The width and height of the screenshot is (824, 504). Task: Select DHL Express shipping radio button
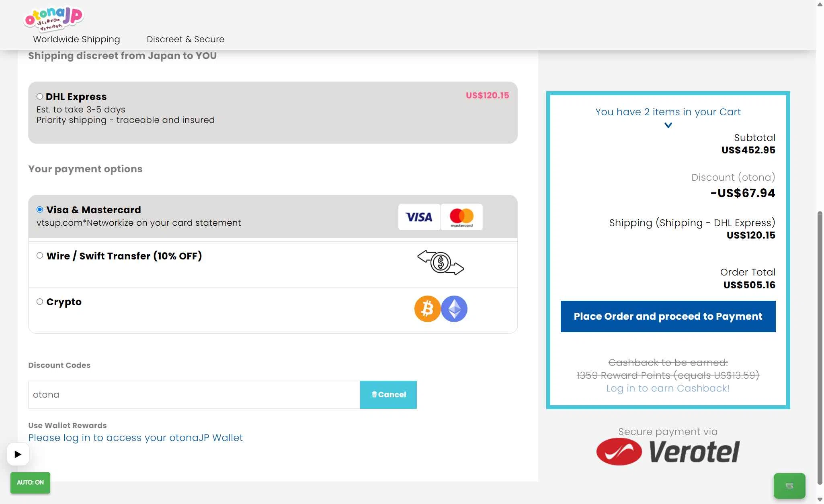point(40,96)
